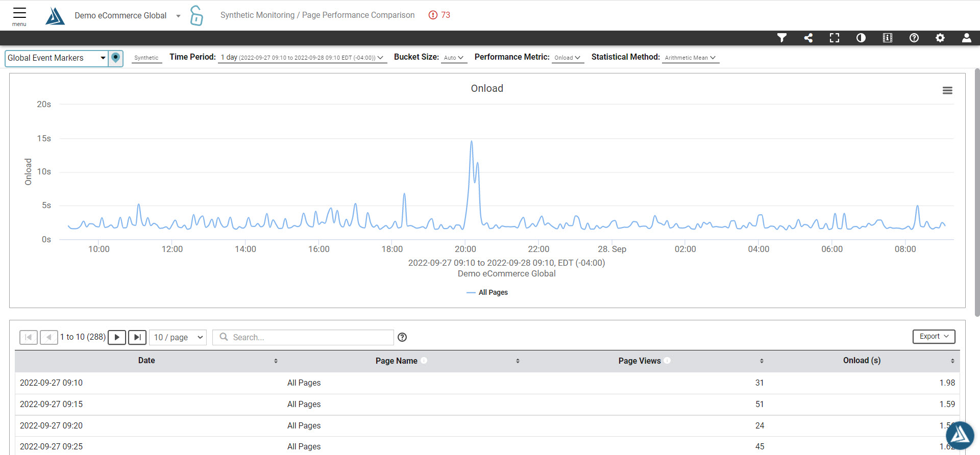Click the open padlock icon

[x=197, y=15]
